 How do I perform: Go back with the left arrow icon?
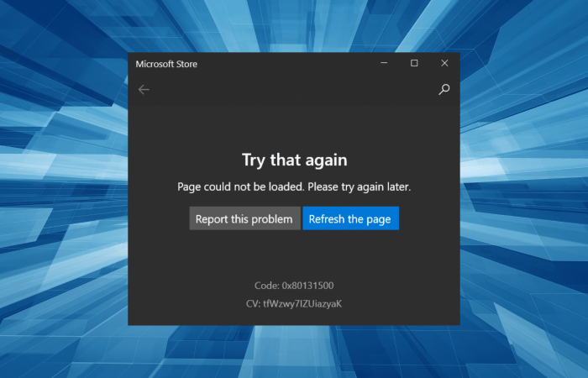point(144,90)
